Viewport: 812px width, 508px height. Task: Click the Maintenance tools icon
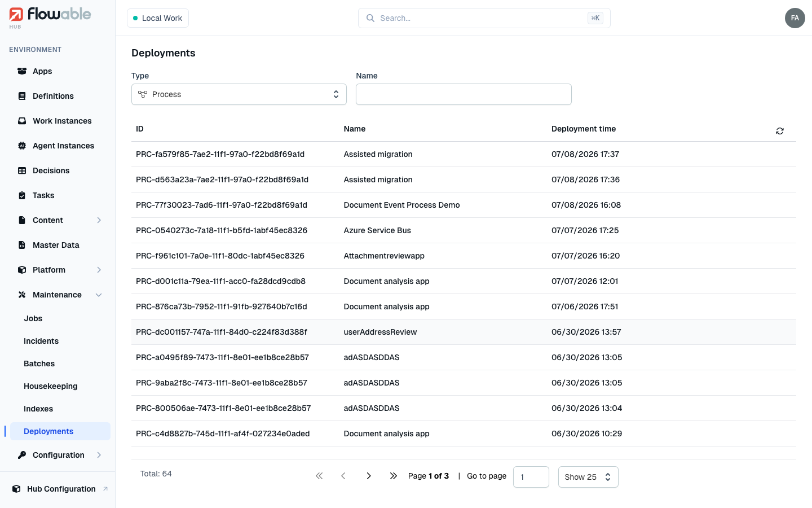point(22,295)
